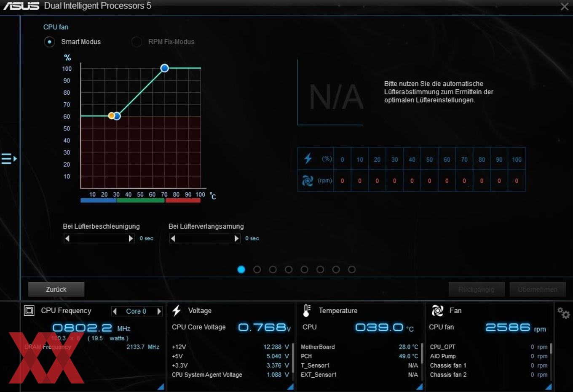
Task: Click the Chassis fan 1 row
Action: 489,365
